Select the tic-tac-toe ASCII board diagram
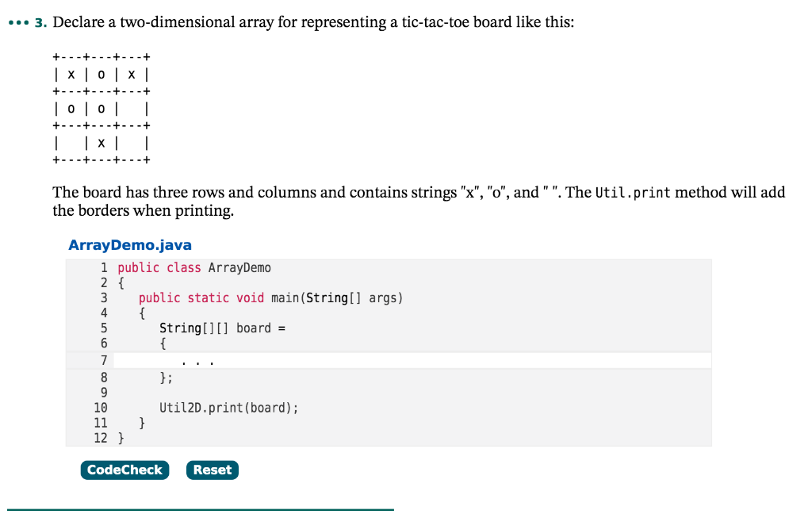The width and height of the screenshot is (812, 518). (101, 108)
